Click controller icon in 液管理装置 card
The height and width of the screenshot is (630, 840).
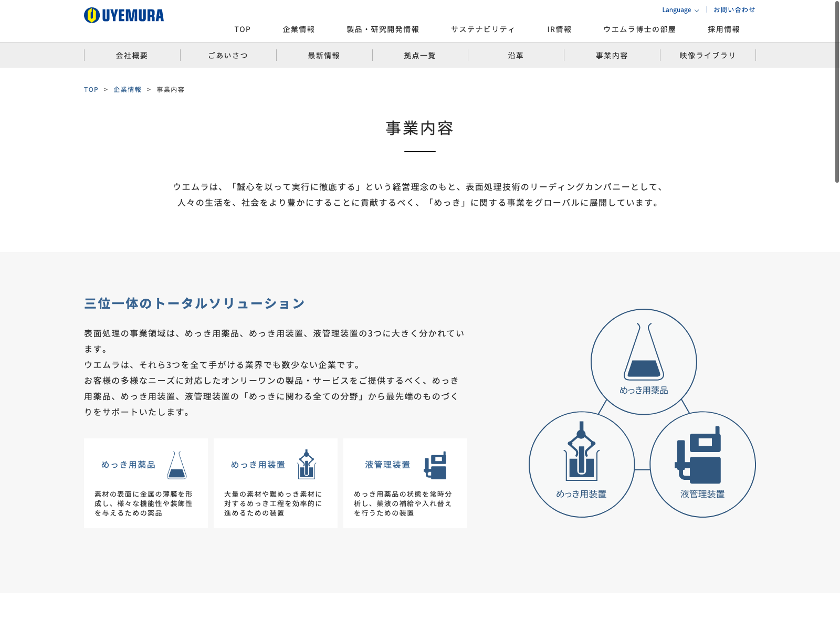(x=436, y=465)
